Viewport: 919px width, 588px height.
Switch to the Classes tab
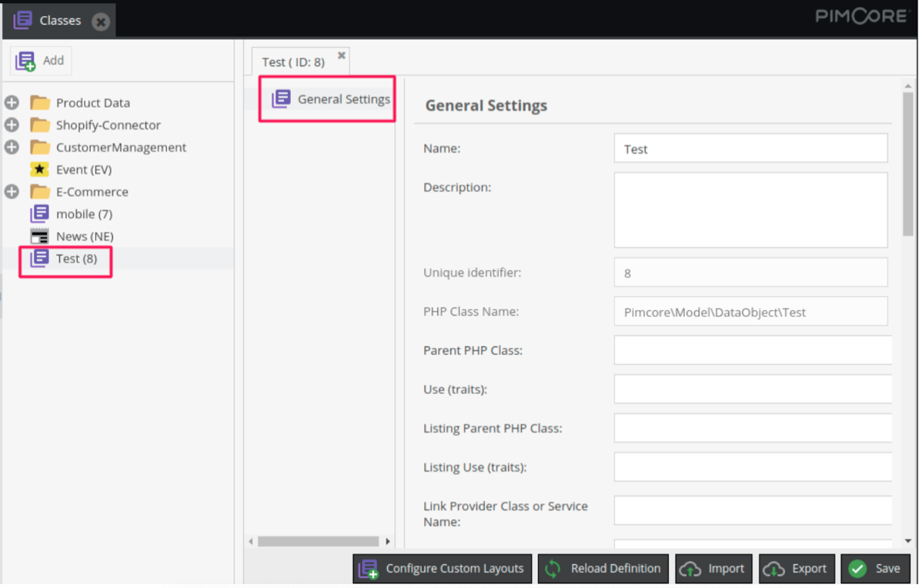click(x=59, y=21)
